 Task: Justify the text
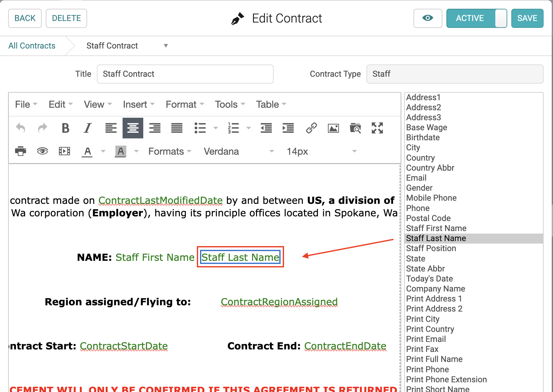point(177,128)
